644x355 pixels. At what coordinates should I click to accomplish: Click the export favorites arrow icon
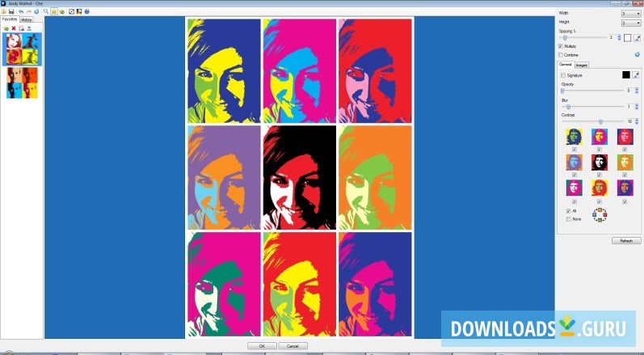tap(29, 28)
